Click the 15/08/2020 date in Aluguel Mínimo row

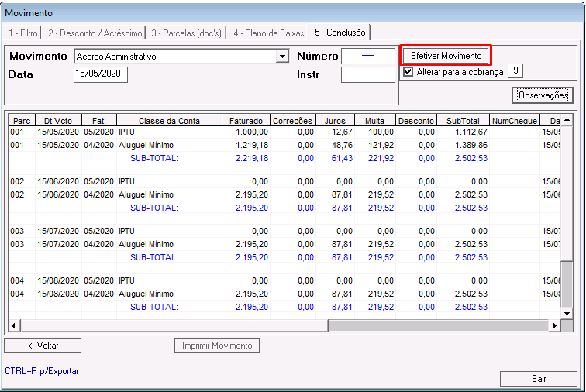pos(58,294)
